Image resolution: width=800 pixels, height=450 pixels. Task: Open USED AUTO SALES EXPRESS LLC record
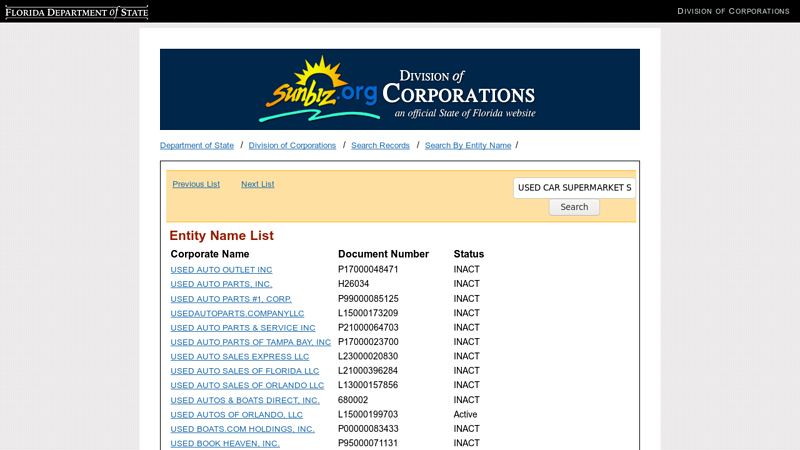(240, 357)
